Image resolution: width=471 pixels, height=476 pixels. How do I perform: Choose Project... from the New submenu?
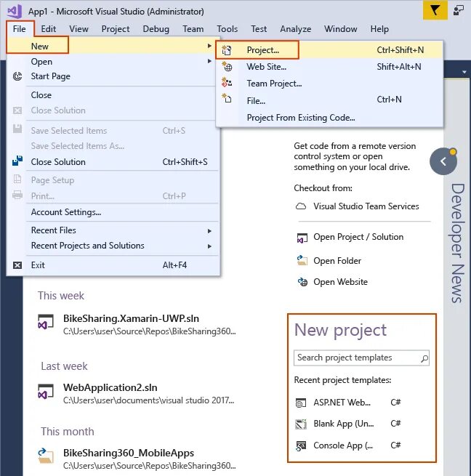[329, 50]
